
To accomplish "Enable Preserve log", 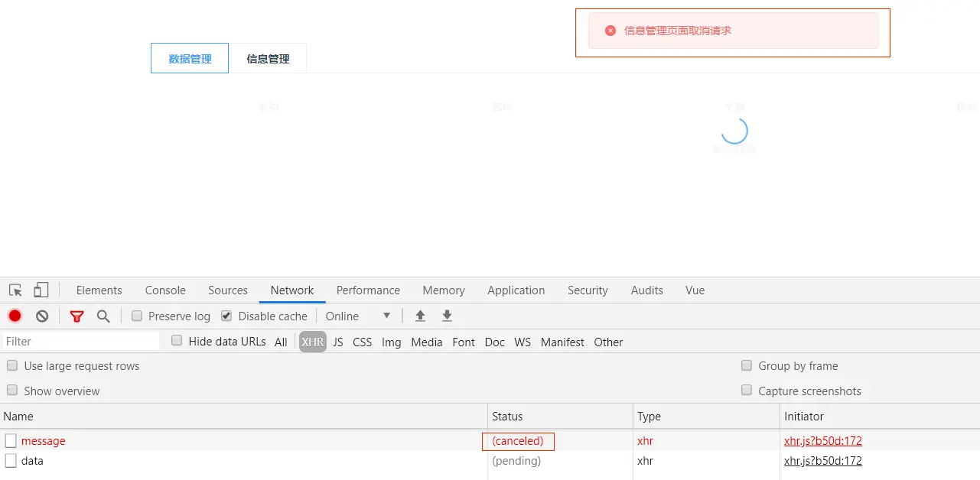I will 137,316.
